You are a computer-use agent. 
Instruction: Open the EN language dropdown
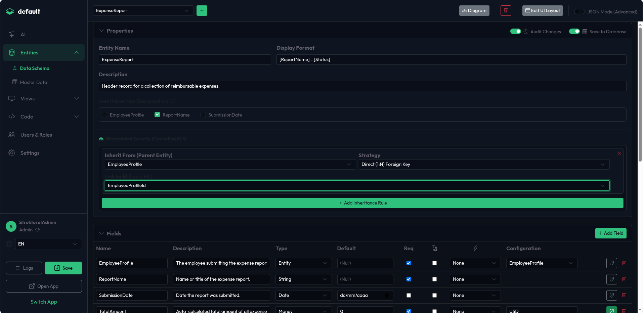click(x=48, y=244)
